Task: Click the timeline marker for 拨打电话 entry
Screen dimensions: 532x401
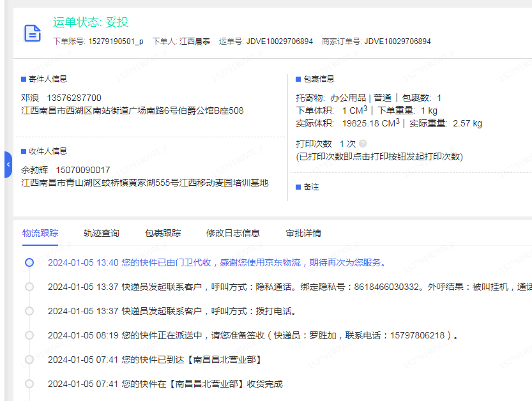Action: [29, 311]
